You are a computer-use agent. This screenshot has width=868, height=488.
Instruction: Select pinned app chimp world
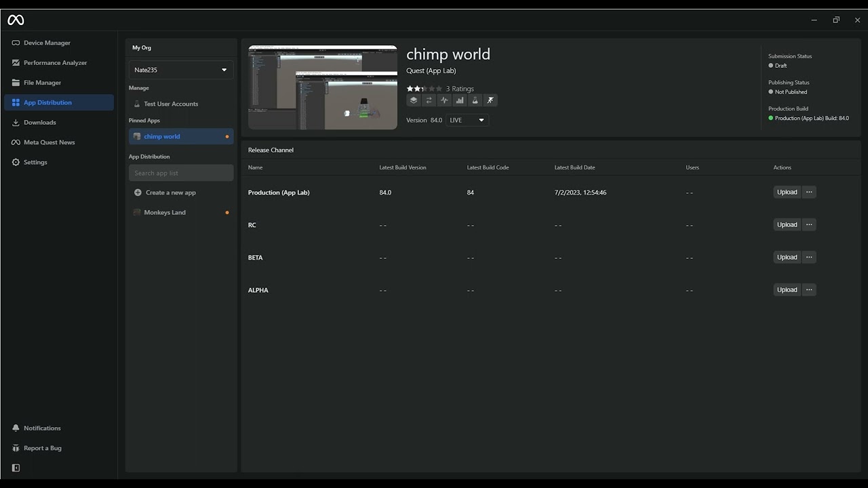pos(181,136)
